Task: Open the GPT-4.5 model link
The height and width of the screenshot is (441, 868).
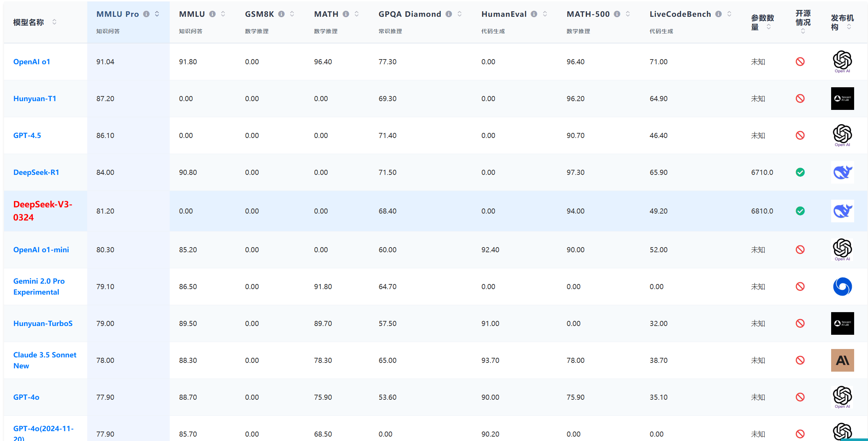Action: click(27, 135)
